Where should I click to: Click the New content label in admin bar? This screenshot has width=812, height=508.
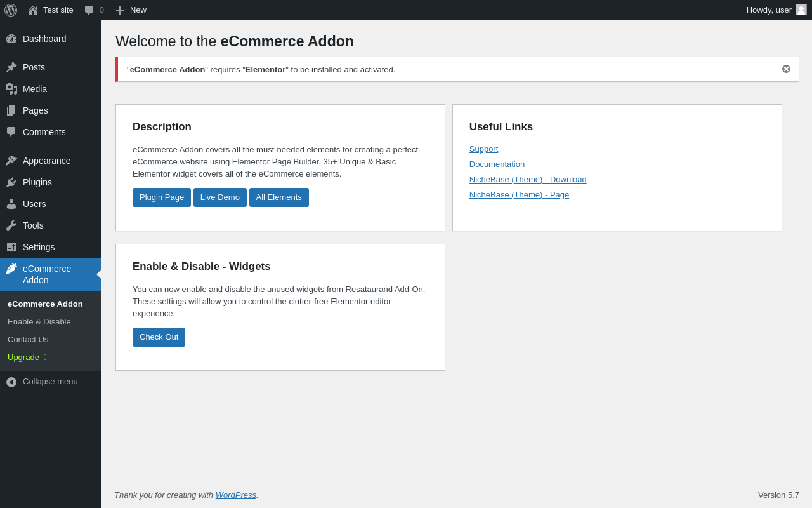(138, 10)
